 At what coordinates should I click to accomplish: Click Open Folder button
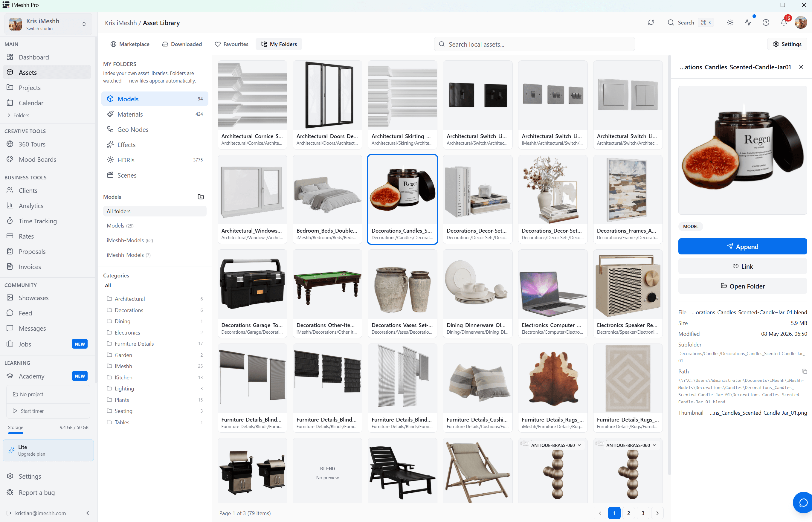click(x=743, y=286)
